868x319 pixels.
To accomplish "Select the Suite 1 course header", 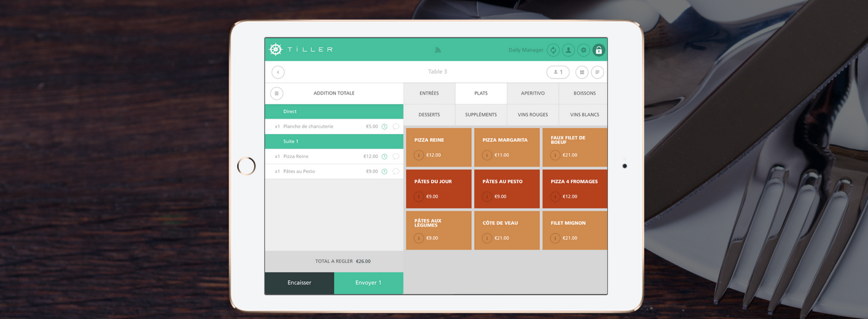I will [334, 141].
